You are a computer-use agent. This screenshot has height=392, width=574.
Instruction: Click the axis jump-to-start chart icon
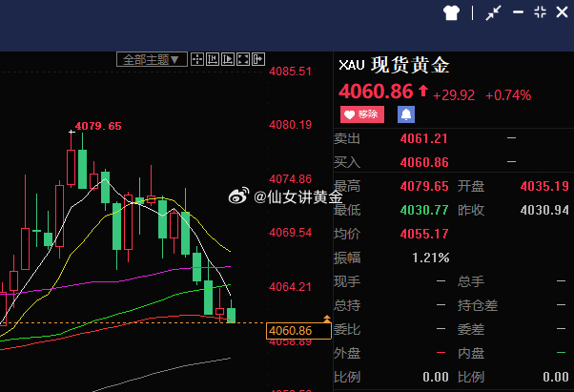213,59
